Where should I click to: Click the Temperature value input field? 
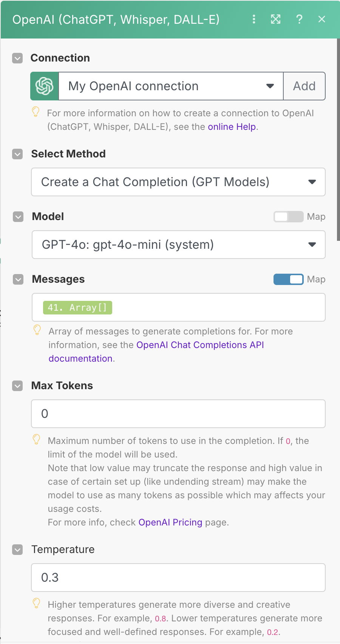pos(178,578)
